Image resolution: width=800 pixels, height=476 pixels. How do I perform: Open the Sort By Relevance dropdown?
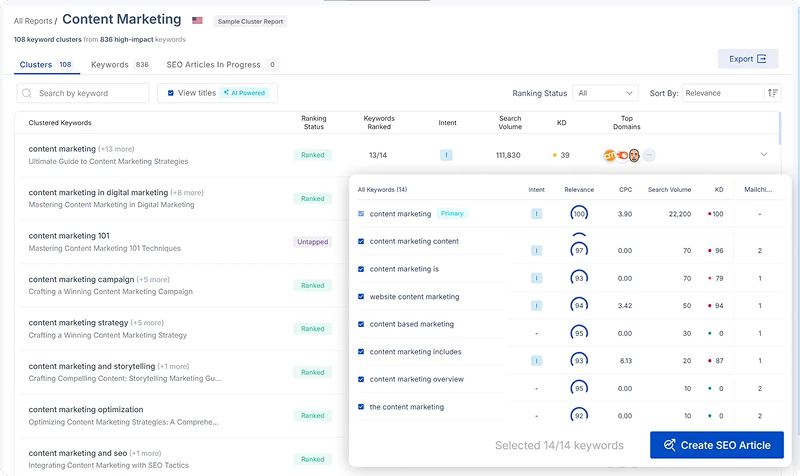723,93
